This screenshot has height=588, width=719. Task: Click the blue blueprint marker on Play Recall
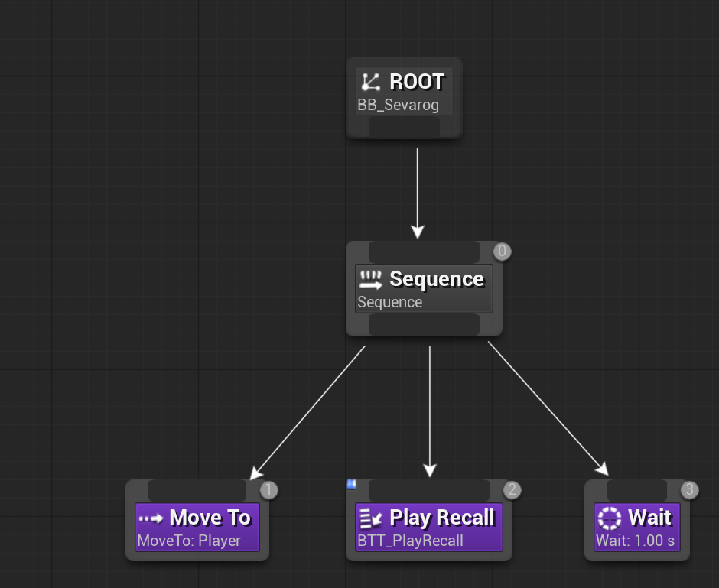[x=351, y=484]
